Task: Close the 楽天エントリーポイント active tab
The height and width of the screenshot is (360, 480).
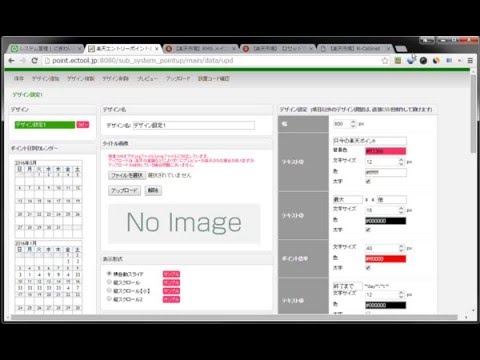Action: 157,49
